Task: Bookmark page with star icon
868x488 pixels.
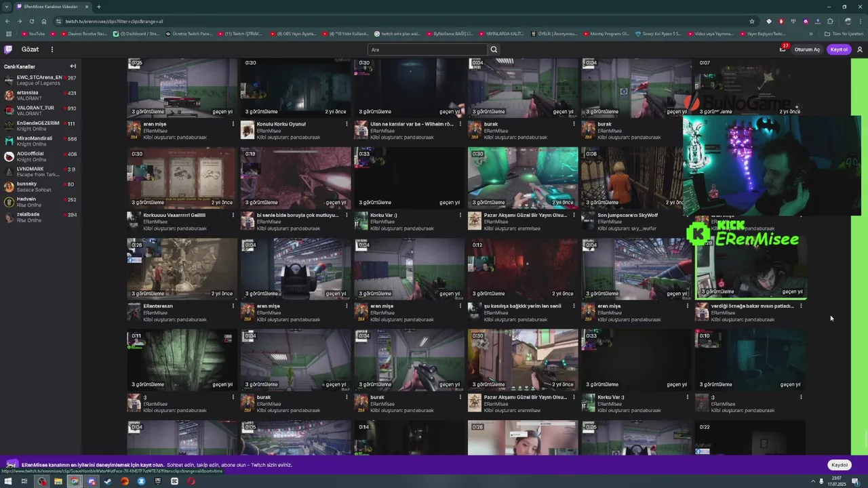Action: click(752, 21)
